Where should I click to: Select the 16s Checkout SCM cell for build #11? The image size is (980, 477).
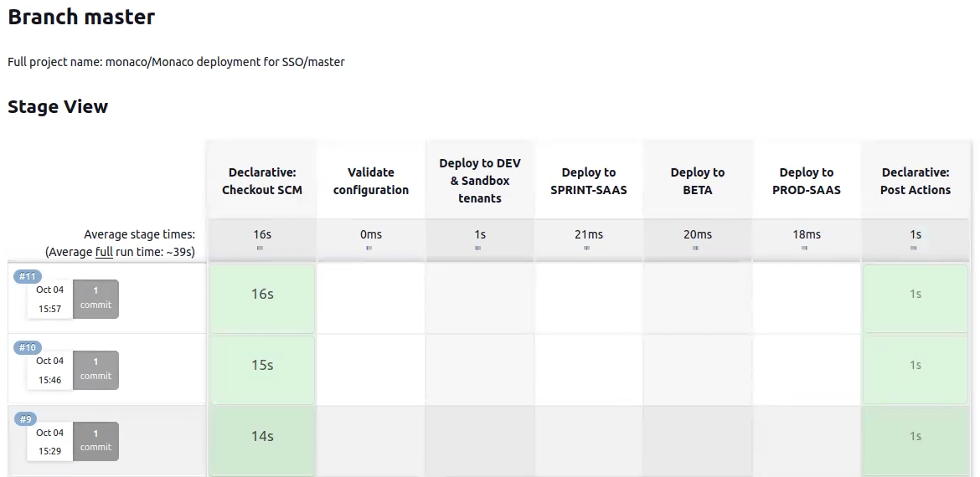(x=262, y=295)
